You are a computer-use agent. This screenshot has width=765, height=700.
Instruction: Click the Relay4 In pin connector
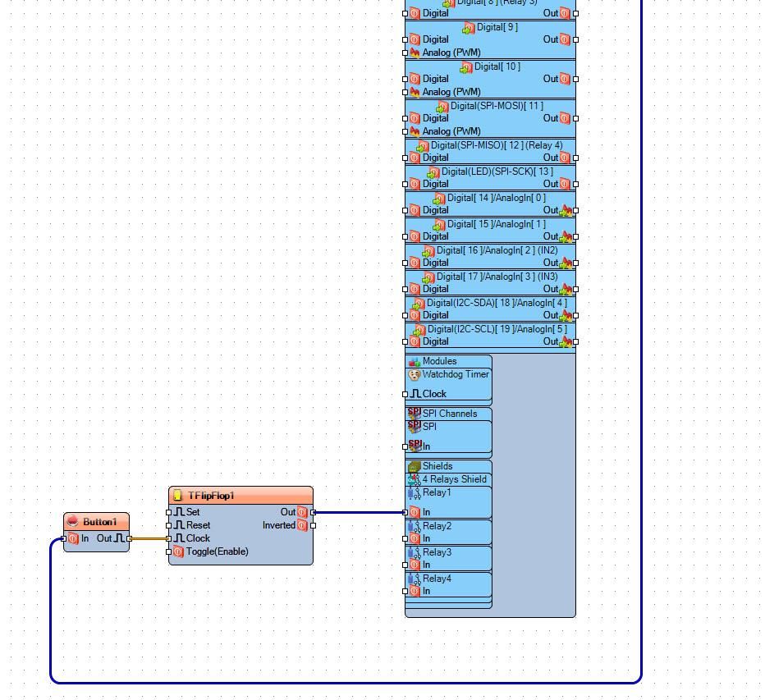[405, 591]
